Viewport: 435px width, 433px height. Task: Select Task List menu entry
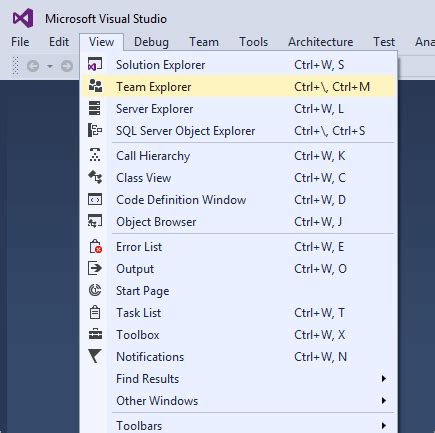(x=239, y=313)
